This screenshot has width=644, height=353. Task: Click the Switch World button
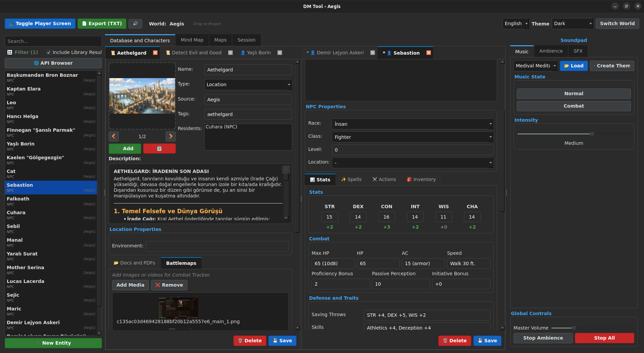click(x=617, y=23)
